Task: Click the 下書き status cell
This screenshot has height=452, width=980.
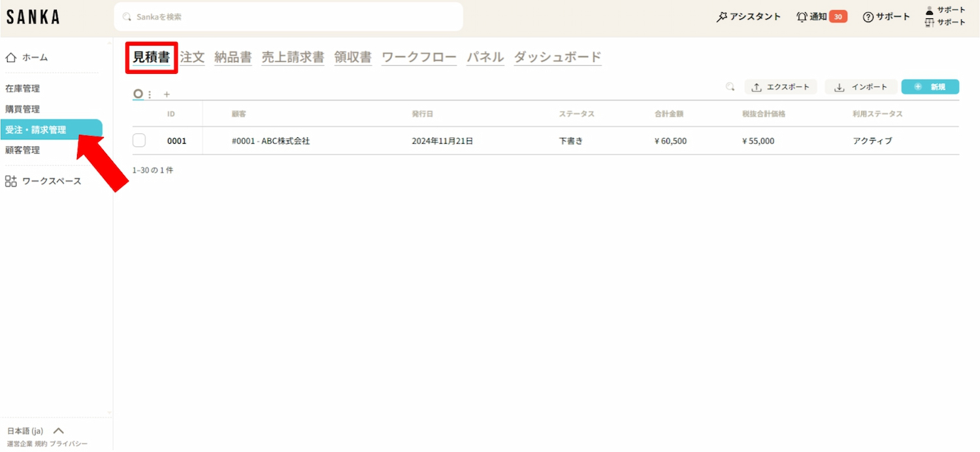Action: point(571,140)
